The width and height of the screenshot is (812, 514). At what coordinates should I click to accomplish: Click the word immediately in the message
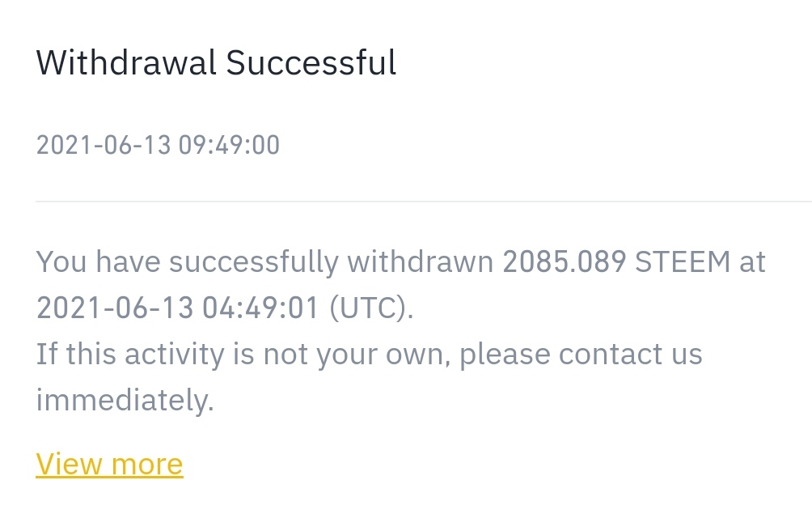coord(125,401)
